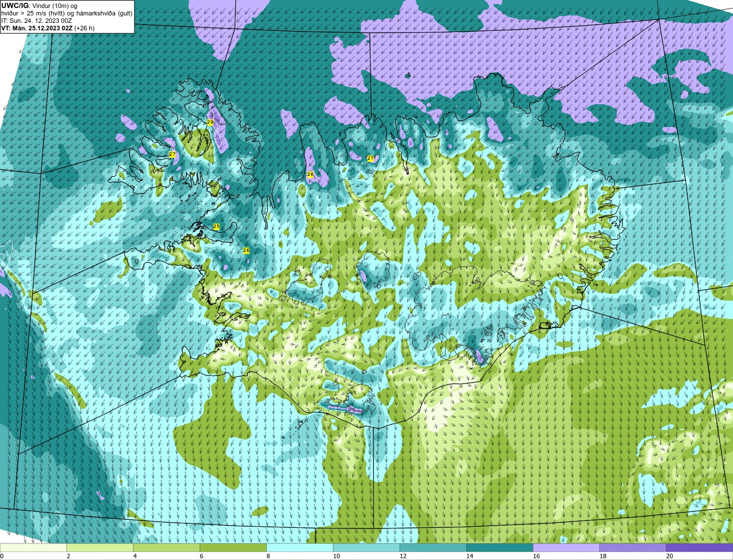
Task: Click the violet legend swatch above 20 m/s
Action: (x=699, y=547)
